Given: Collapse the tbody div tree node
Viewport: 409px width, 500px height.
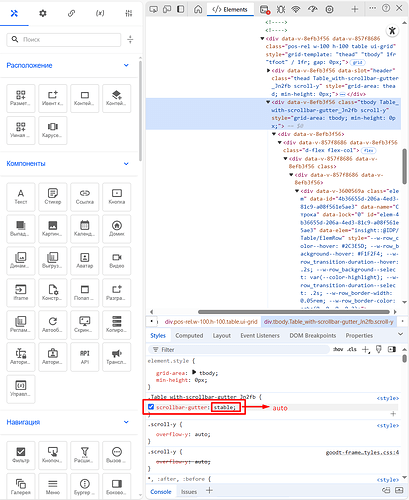Looking at the screenshot, I should pyautogui.click(x=268, y=102).
